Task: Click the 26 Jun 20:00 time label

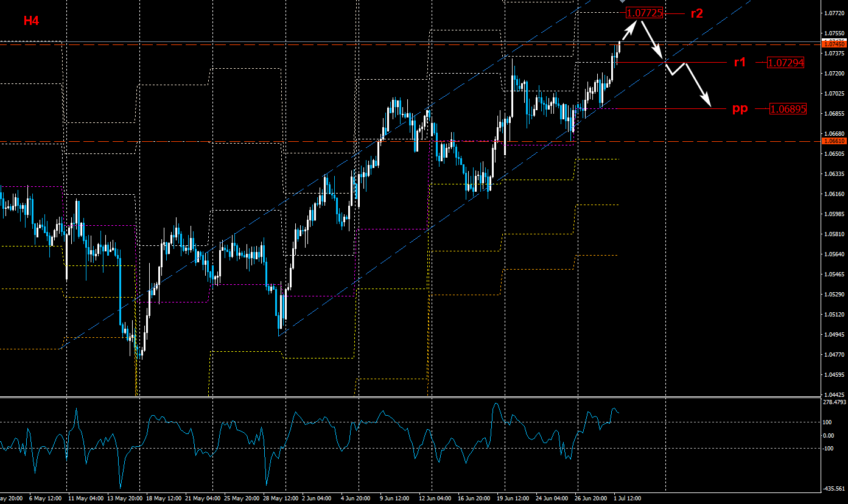Action: [x=592, y=498]
